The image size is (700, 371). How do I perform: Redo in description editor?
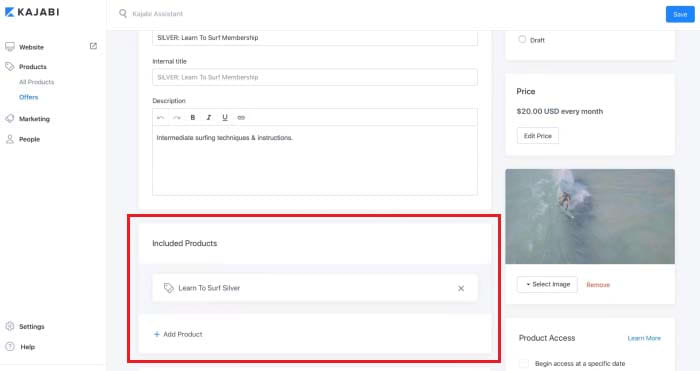[177, 117]
